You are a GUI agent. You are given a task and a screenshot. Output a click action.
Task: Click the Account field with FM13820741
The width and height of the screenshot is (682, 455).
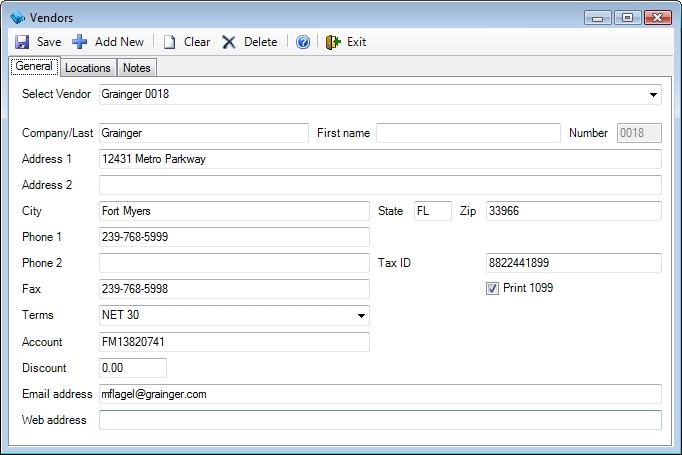tap(234, 342)
